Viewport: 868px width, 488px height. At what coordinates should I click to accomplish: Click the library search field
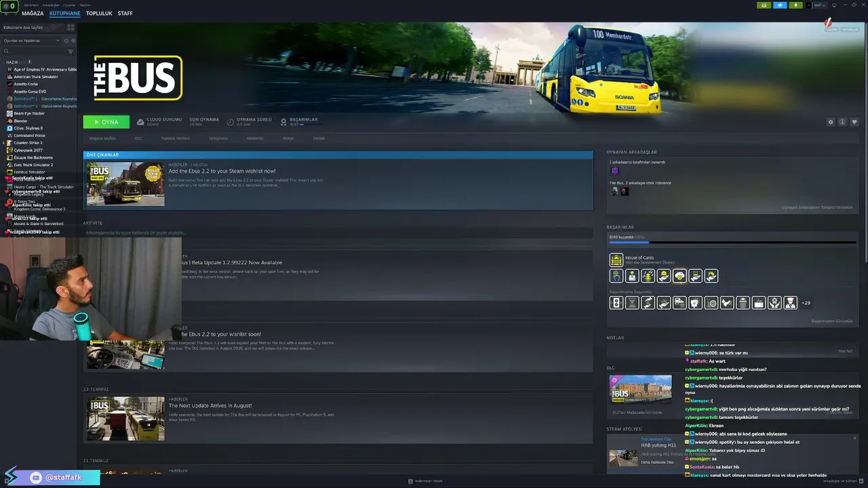tap(35, 52)
